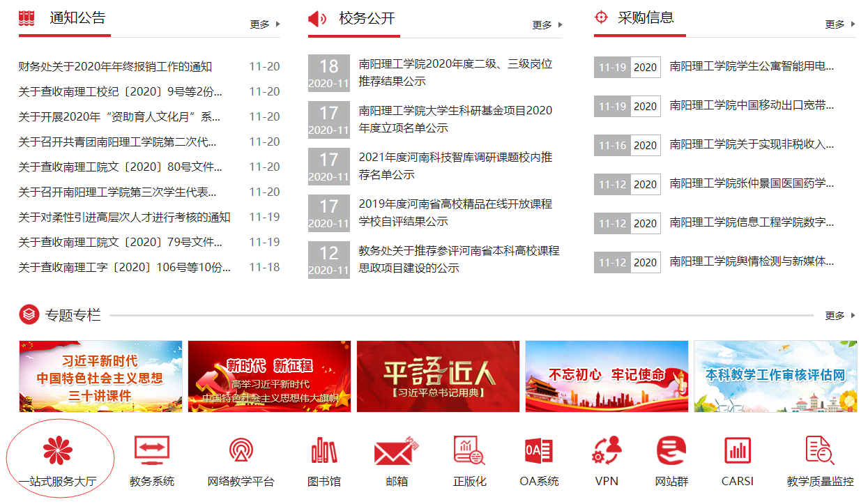This screenshot has width=868, height=504.
Task: Open the 图书馆 books icon
Action: click(323, 451)
